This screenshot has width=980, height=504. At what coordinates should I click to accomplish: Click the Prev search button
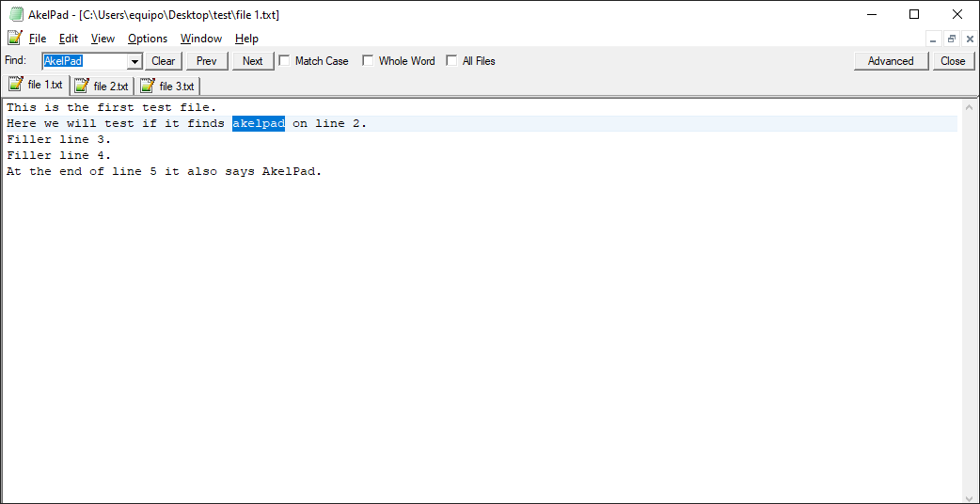click(206, 61)
